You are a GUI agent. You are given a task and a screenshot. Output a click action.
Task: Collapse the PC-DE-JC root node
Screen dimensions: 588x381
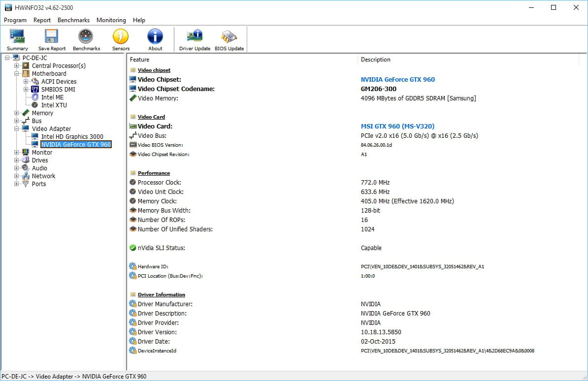7,58
